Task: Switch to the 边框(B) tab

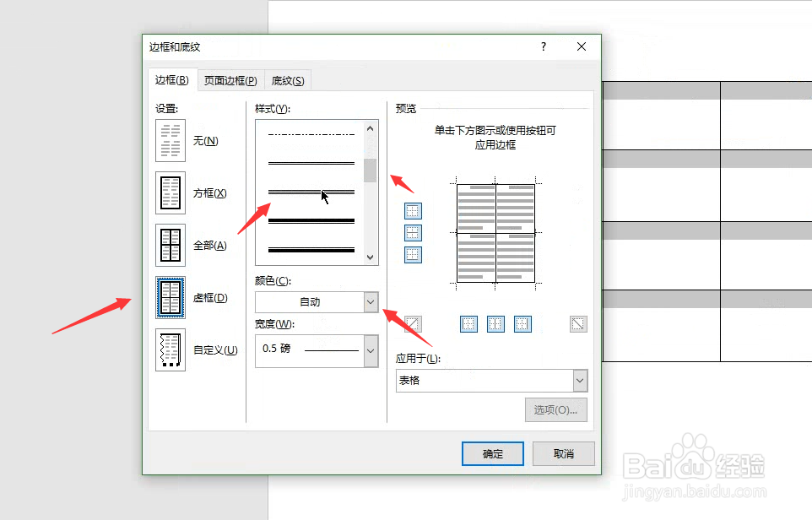Action: [172, 80]
